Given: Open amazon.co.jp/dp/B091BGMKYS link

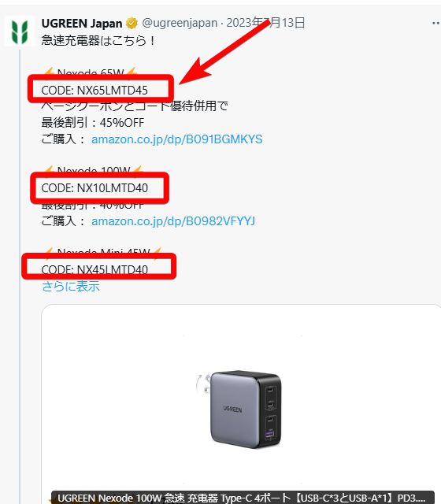Looking at the screenshot, I should tap(176, 139).
